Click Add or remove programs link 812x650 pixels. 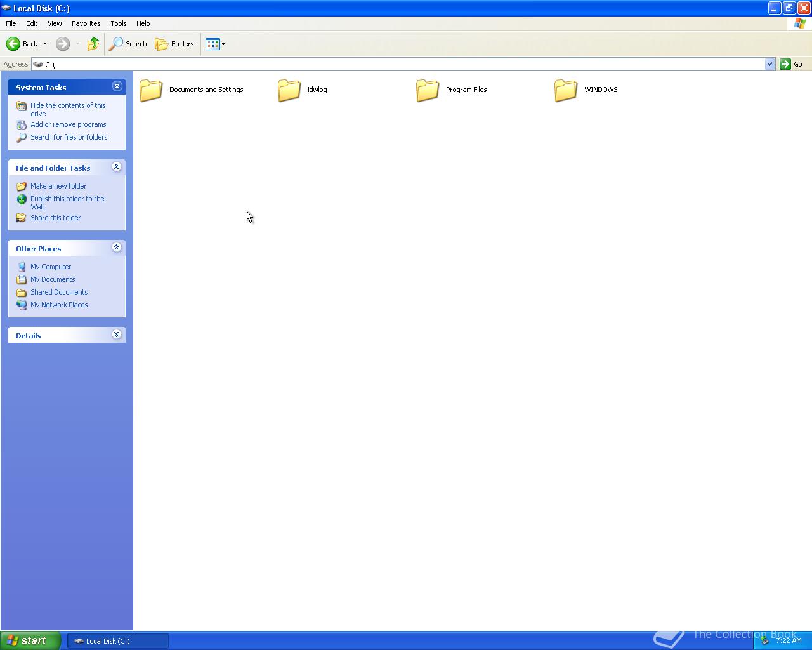pyautogui.click(x=69, y=124)
